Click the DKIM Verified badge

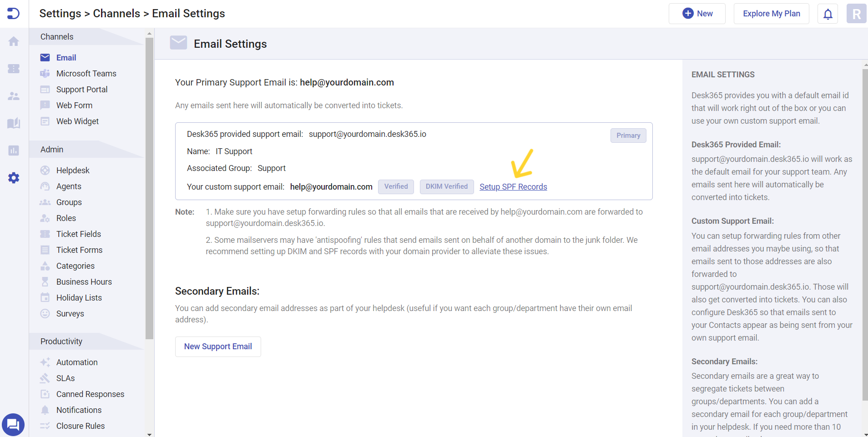pyautogui.click(x=446, y=186)
